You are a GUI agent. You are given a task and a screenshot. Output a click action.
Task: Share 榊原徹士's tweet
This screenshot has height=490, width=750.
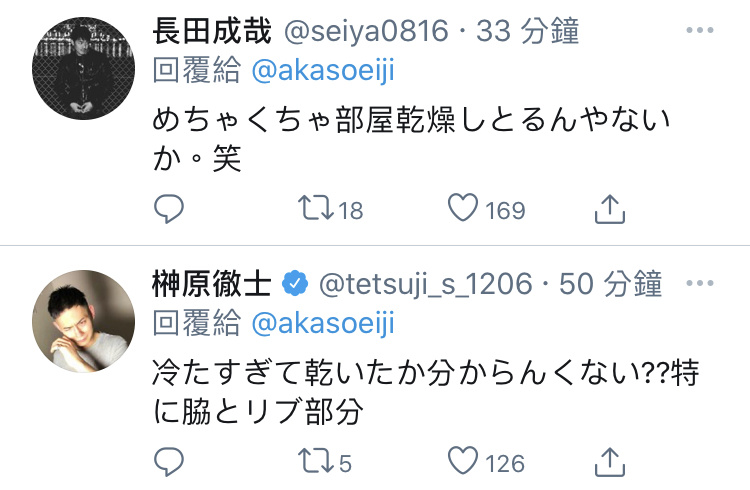click(610, 461)
